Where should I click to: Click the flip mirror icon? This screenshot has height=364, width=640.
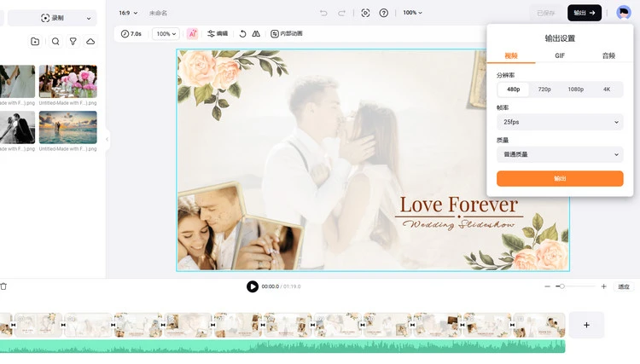(x=256, y=33)
